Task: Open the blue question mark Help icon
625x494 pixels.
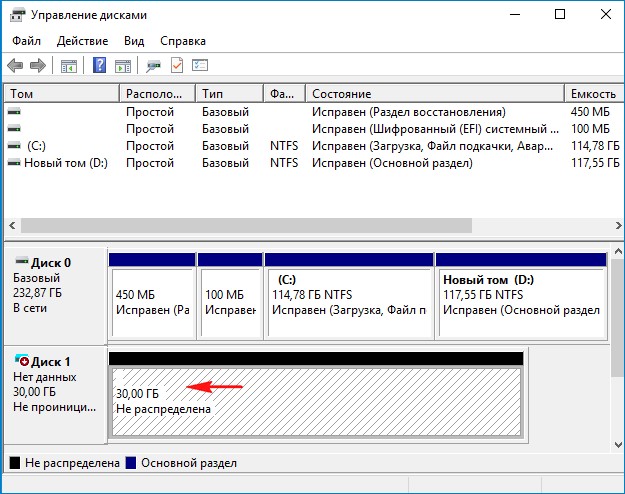Action: 99,65
